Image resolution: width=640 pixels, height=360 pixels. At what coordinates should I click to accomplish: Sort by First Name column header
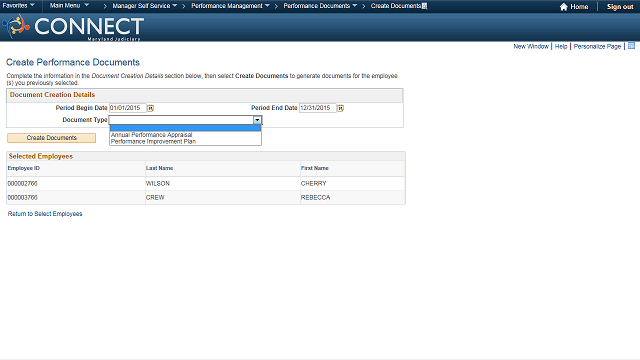[315, 168]
